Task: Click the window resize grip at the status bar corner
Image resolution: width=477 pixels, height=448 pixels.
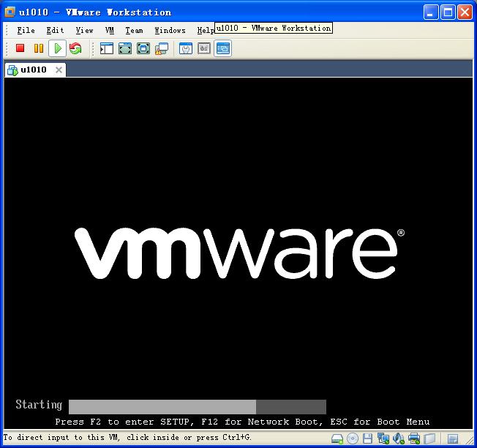Action: point(469,439)
